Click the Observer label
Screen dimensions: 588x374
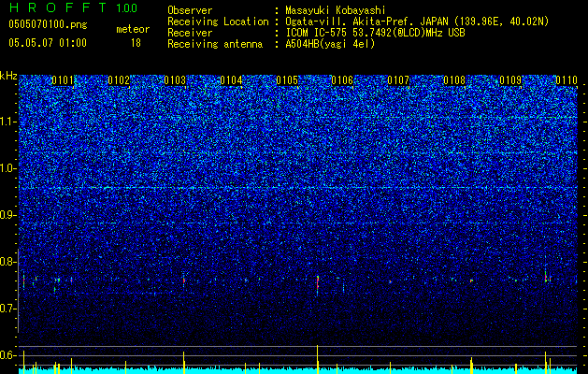point(190,10)
